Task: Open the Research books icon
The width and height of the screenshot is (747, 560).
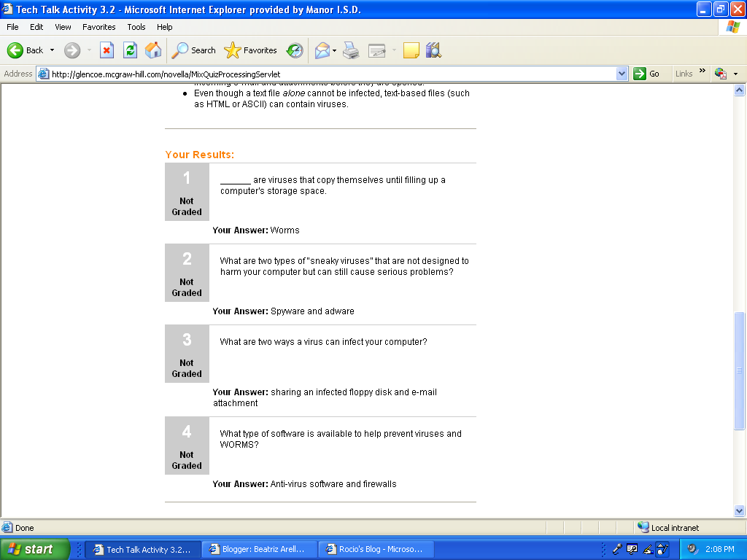Action: click(433, 50)
